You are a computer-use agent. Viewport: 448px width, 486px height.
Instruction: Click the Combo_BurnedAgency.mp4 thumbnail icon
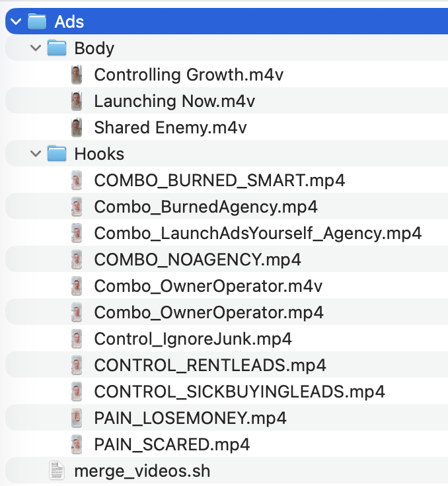click(77, 207)
